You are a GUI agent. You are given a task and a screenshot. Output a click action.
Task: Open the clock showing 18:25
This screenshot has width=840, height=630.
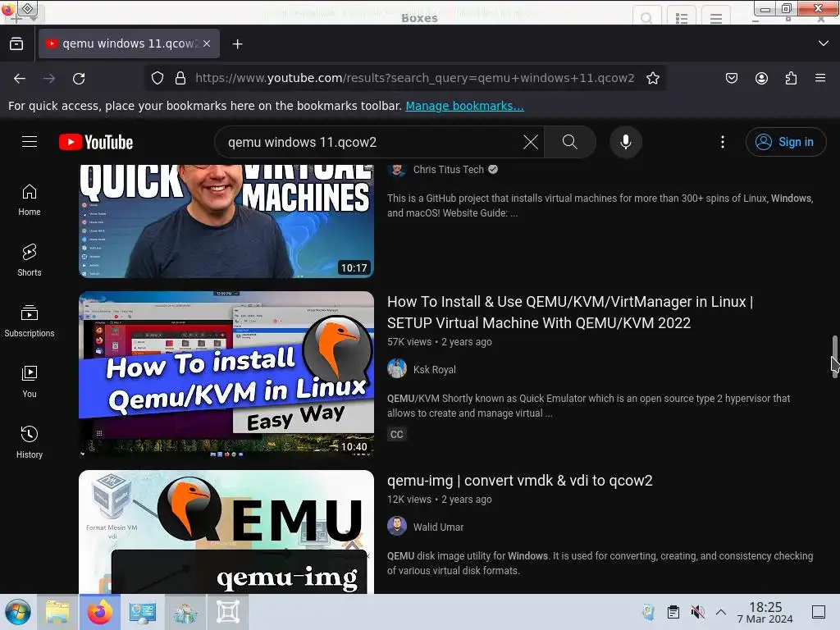tap(765, 612)
